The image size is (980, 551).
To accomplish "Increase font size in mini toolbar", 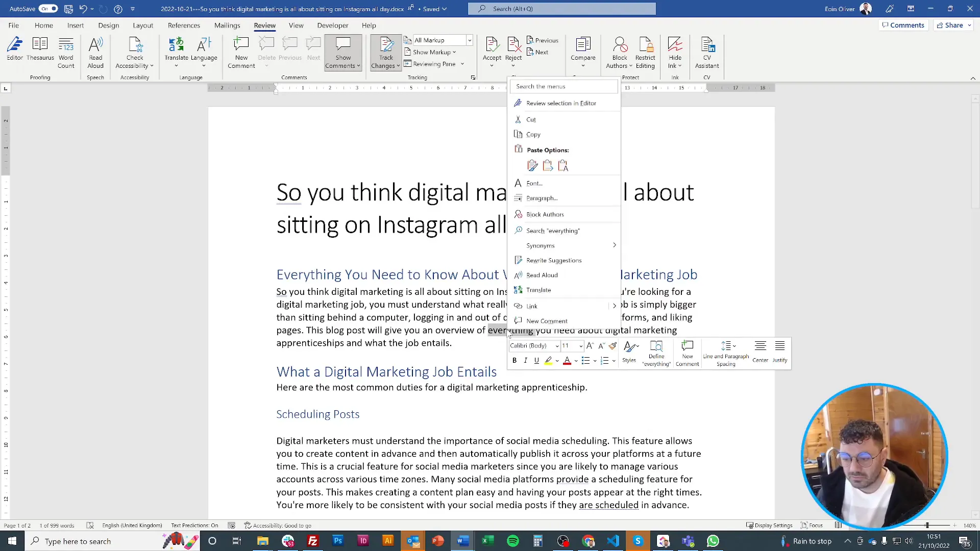I will click(590, 346).
